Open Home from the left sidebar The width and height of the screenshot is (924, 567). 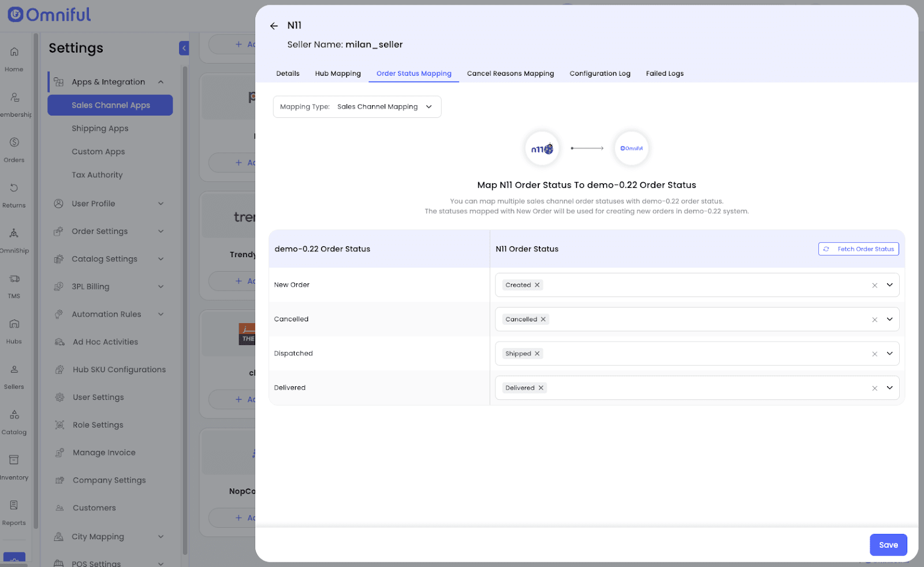(x=14, y=58)
